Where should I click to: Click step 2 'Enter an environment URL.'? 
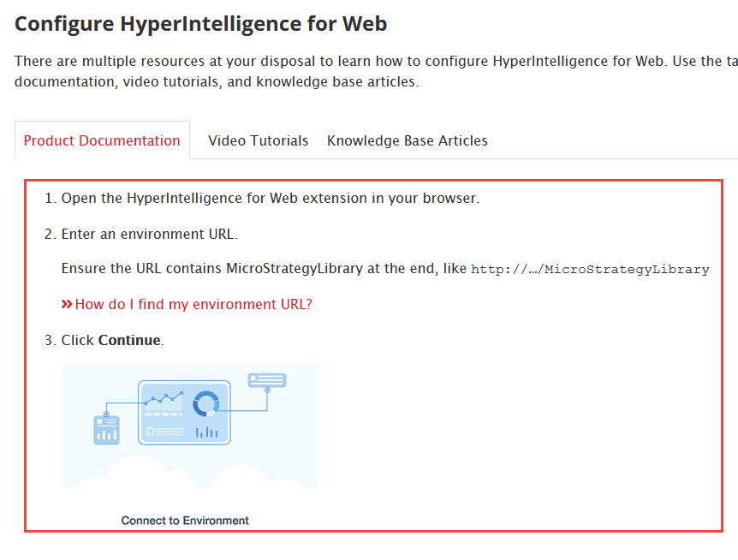click(x=150, y=234)
